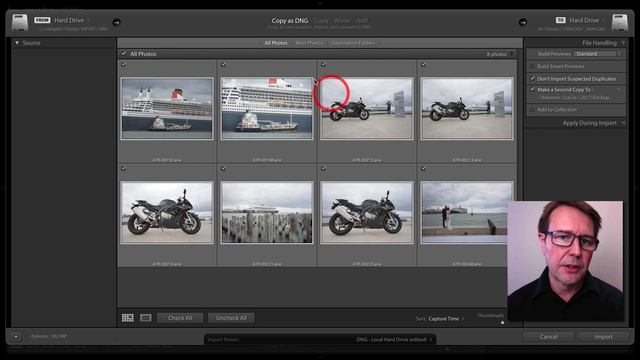Collapse the Source panel
Viewport: 640px width, 360px height.
[17, 42]
